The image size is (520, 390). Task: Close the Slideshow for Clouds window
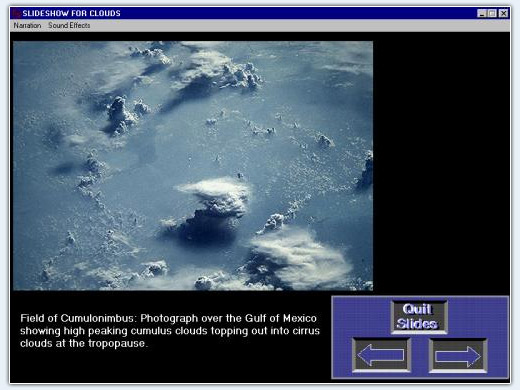(504, 13)
